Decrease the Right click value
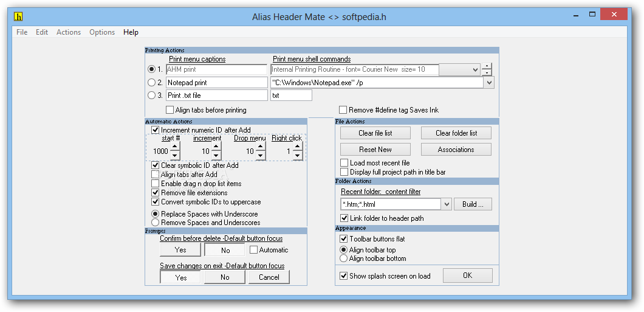The width and height of the screenshot is (644, 312). [298, 156]
